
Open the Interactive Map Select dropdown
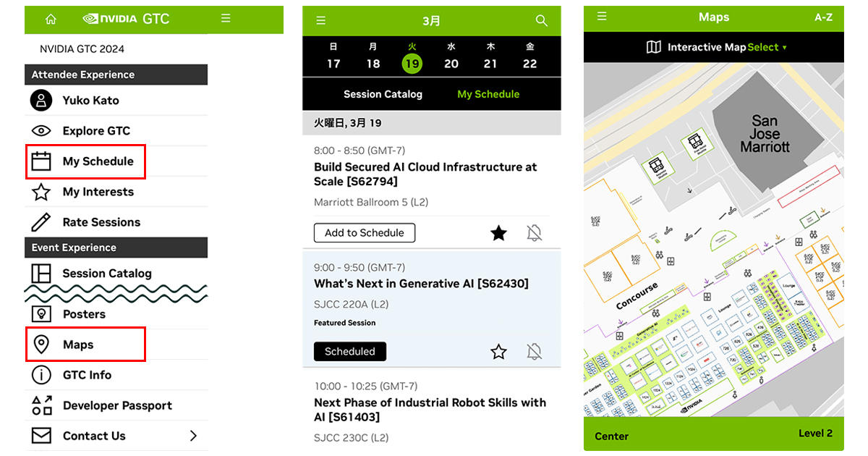coord(767,47)
